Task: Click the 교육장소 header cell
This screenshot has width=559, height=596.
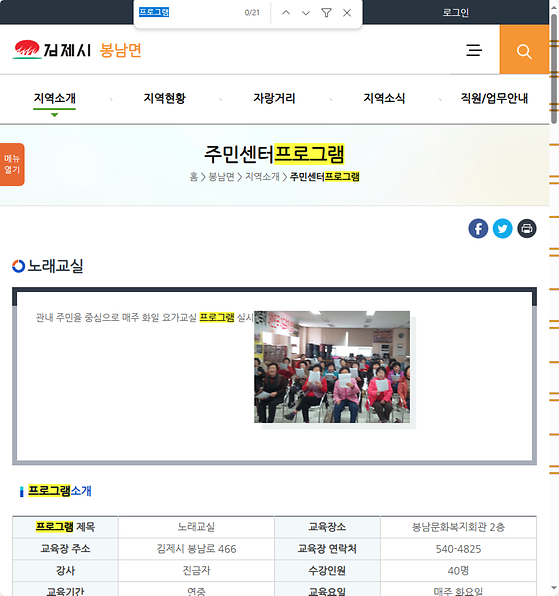Action: [x=327, y=527]
